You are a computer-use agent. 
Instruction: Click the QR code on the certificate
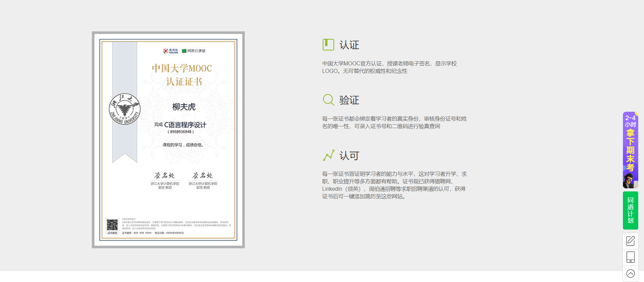click(x=112, y=225)
